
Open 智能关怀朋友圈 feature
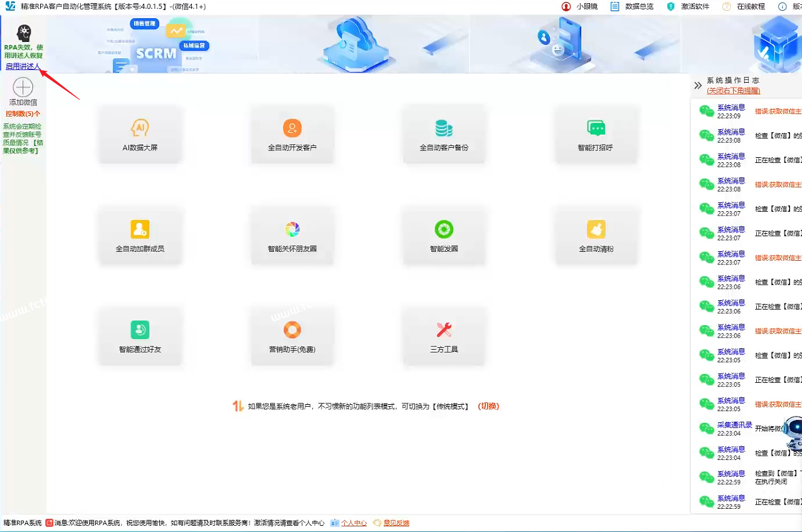click(x=292, y=236)
